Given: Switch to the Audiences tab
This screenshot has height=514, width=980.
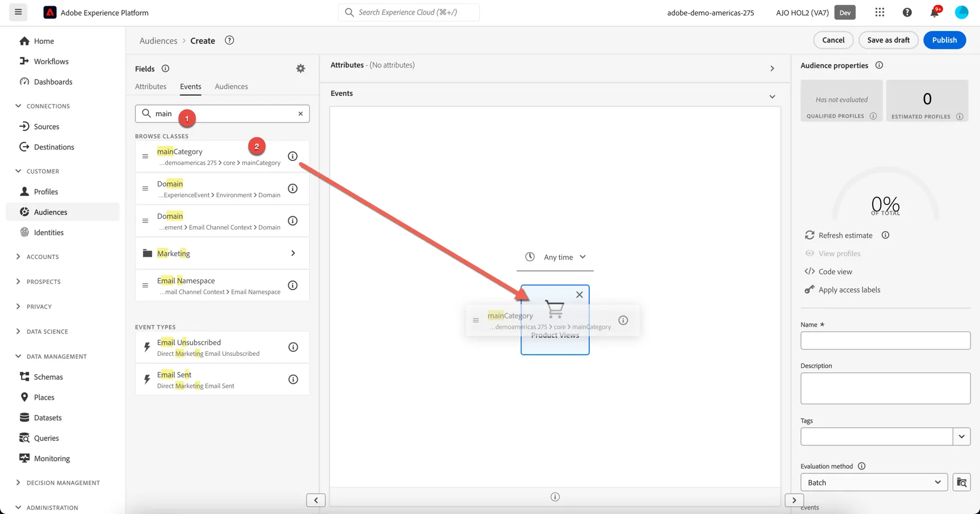Looking at the screenshot, I should click(x=231, y=86).
